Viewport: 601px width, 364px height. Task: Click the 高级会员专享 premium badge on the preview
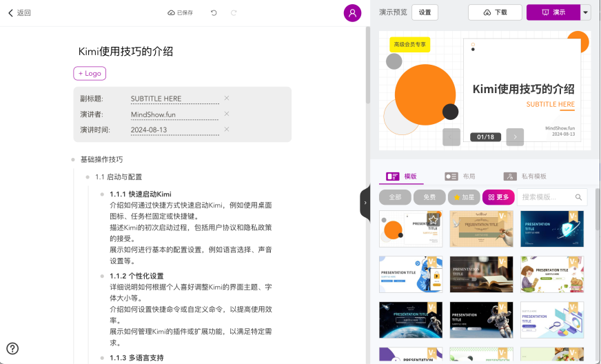coord(409,45)
